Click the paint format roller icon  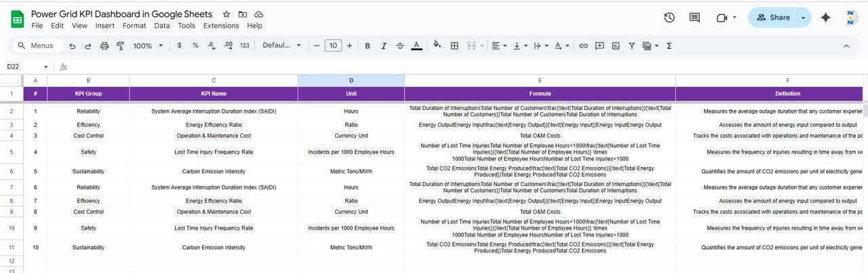pos(121,45)
